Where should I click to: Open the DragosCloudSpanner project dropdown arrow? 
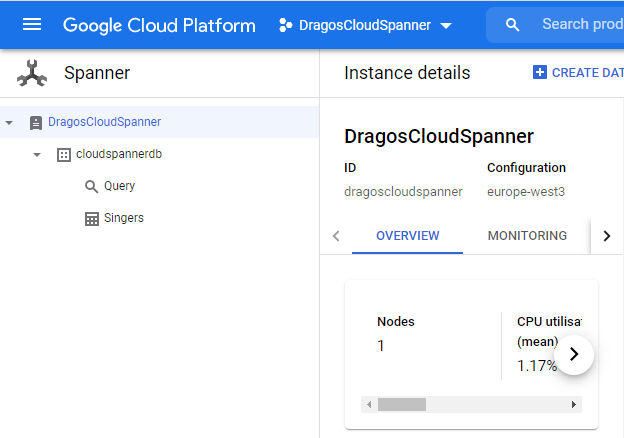pyautogui.click(x=446, y=26)
